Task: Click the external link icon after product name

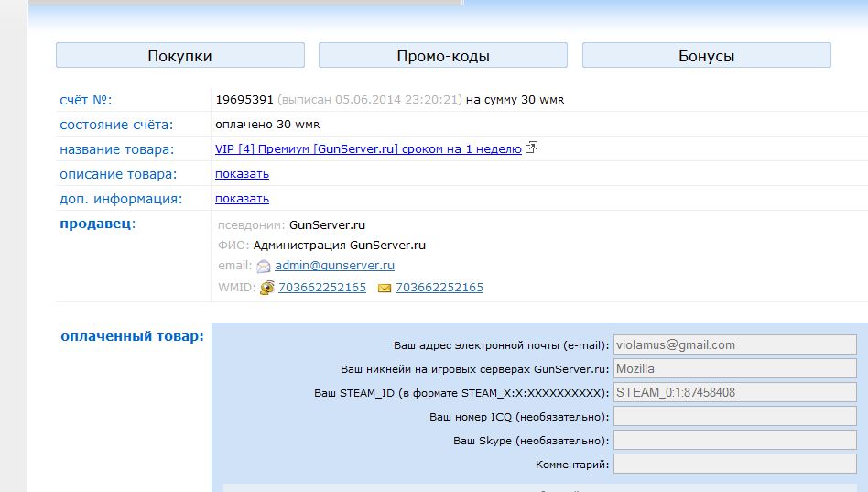Action: (x=531, y=148)
